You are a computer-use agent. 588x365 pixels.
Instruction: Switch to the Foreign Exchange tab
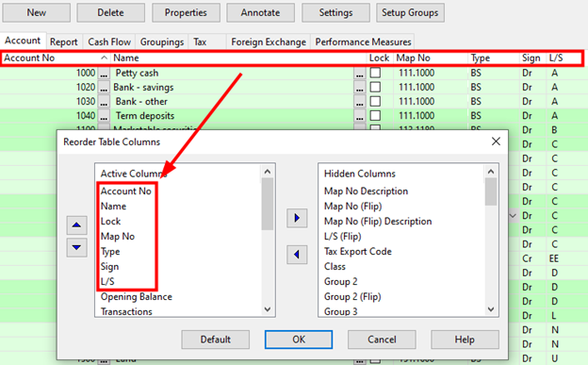(x=269, y=42)
